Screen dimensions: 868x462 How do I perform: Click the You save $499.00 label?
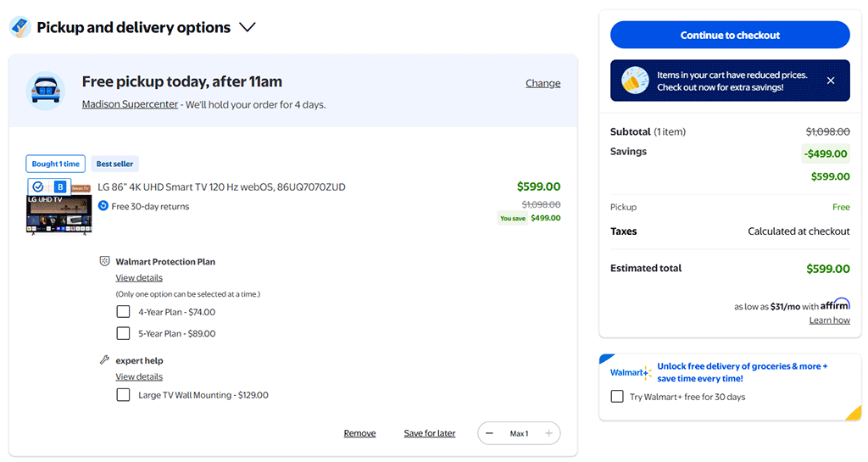point(529,218)
